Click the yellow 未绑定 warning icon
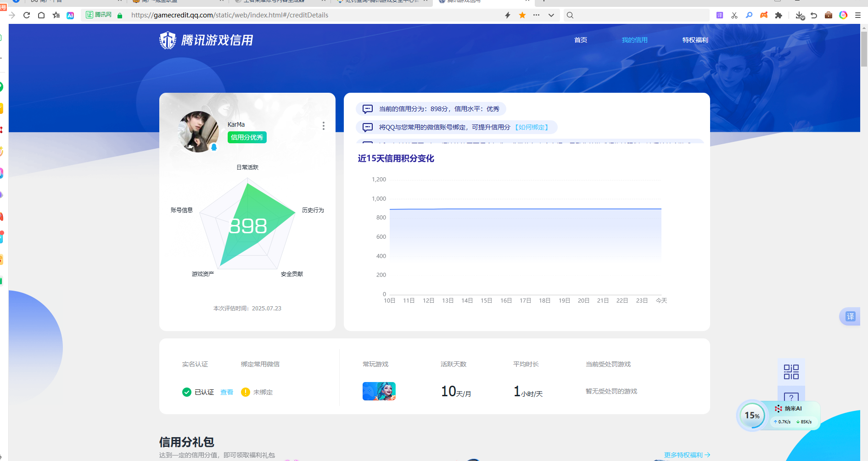The image size is (868, 461). [246, 392]
